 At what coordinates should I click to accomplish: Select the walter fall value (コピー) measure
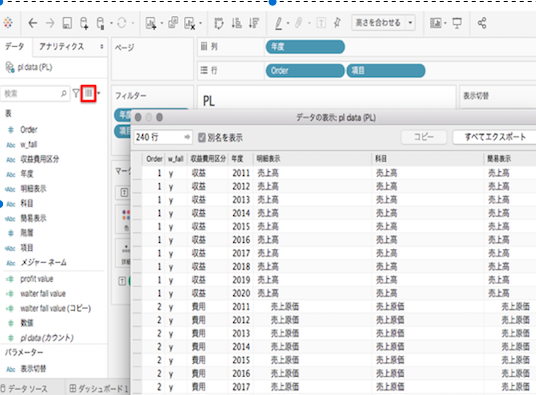(55, 309)
